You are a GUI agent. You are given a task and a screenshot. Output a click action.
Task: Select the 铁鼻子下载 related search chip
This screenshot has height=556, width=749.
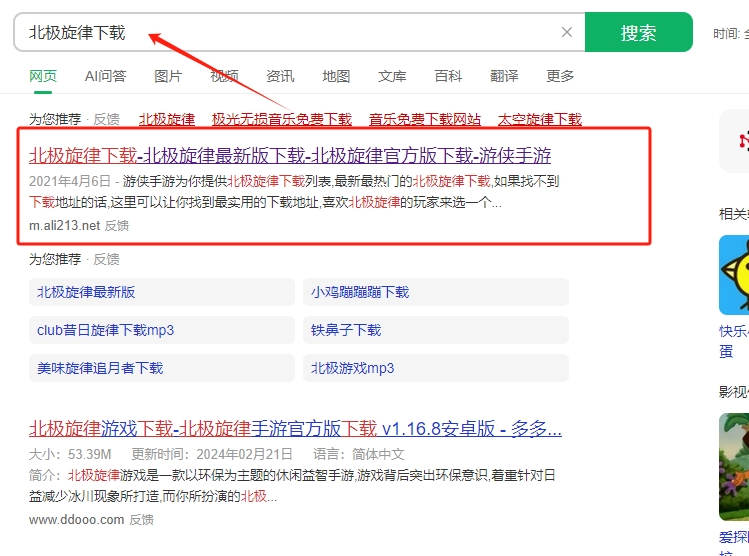point(436,330)
